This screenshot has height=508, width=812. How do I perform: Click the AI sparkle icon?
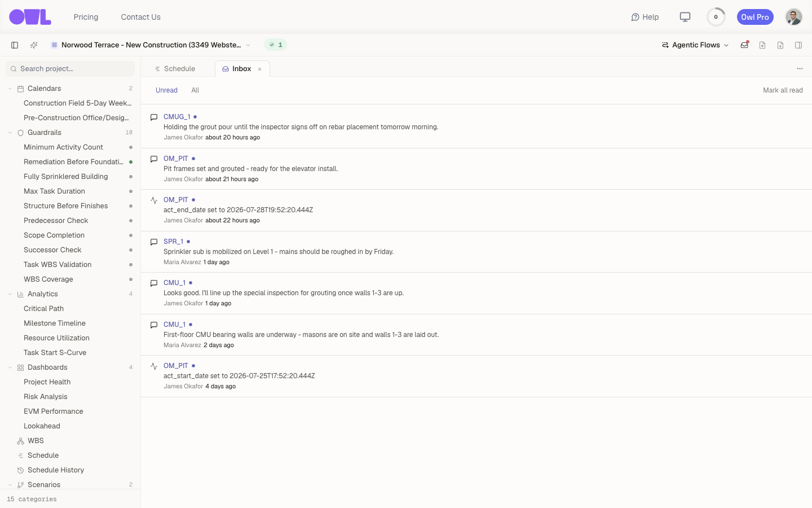pyautogui.click(x=34, y=45)
